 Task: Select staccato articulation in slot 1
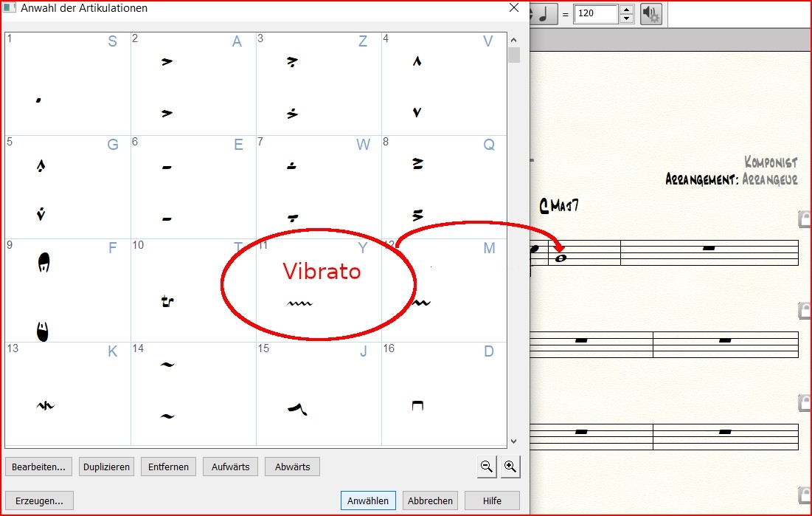[68, 83]
